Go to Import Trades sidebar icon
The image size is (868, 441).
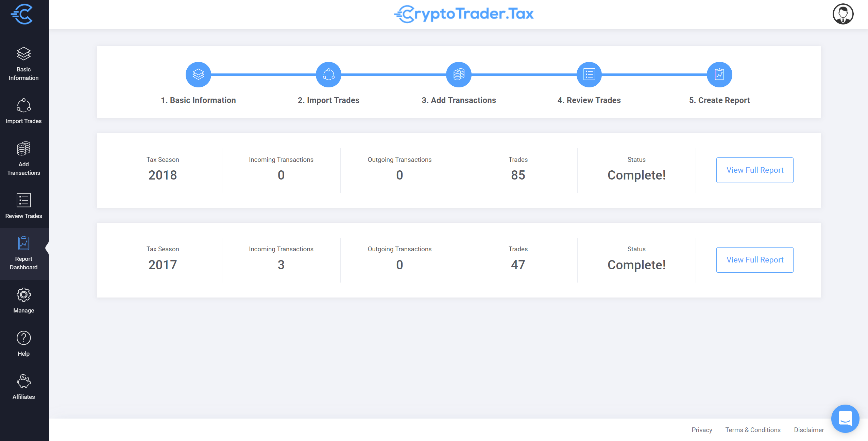tap(23, 105)
